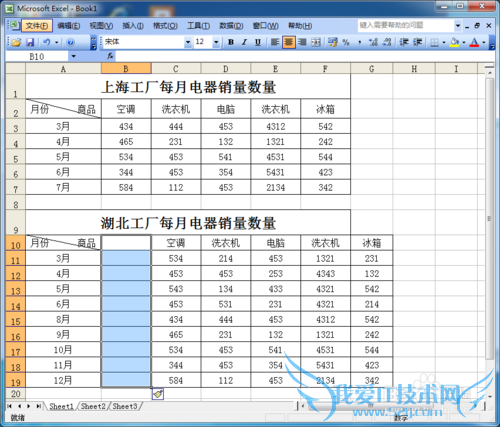
Task: Expand the Fill Color dropdown arrow
Action: pos(464,42)
